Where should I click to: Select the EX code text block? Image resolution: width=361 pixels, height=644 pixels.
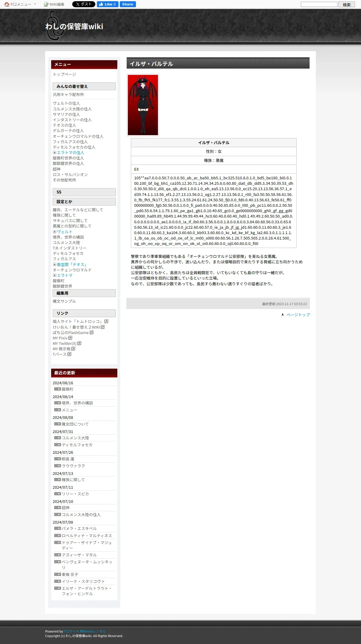click(x=214, y=211)
